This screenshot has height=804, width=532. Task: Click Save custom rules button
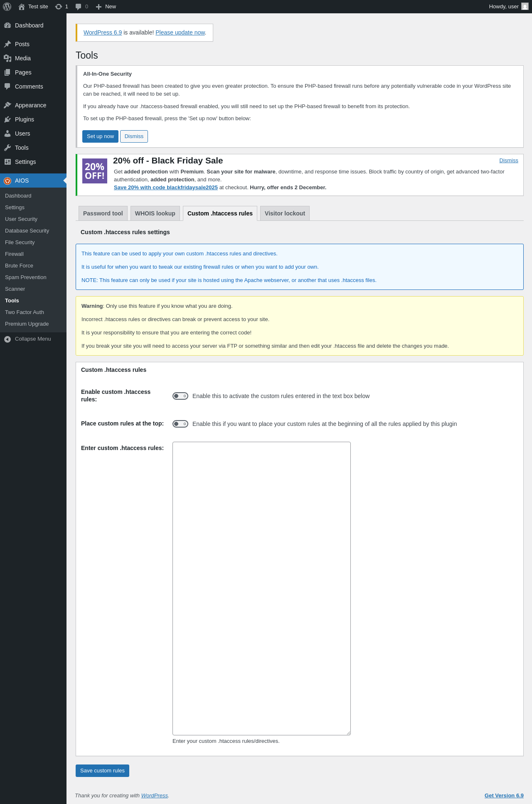click(102, 771)
